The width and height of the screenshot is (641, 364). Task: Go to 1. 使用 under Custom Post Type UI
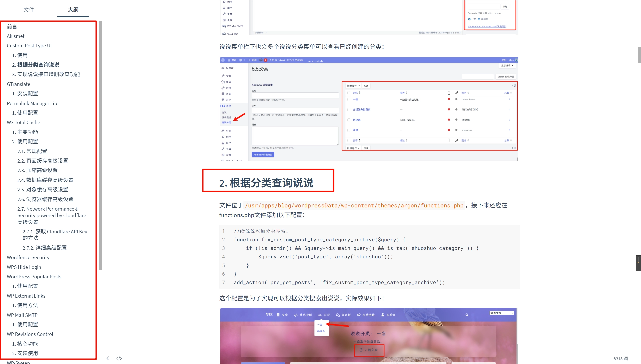(20, 55)
